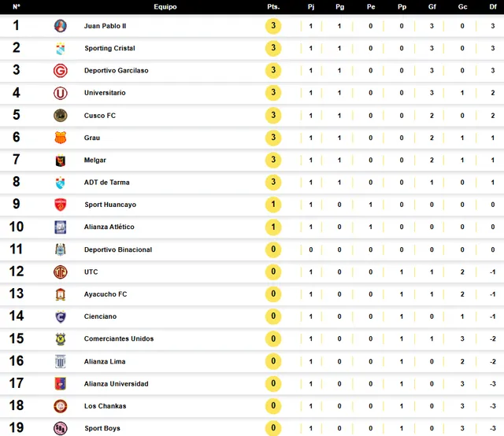Click the Grau orange striped crest
Image resolution: width=504 pixels, height=436 pixels.
coord(61,138)
